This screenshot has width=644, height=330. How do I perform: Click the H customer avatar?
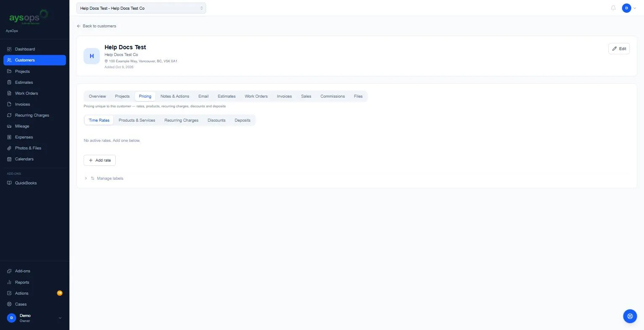point(92,56)
